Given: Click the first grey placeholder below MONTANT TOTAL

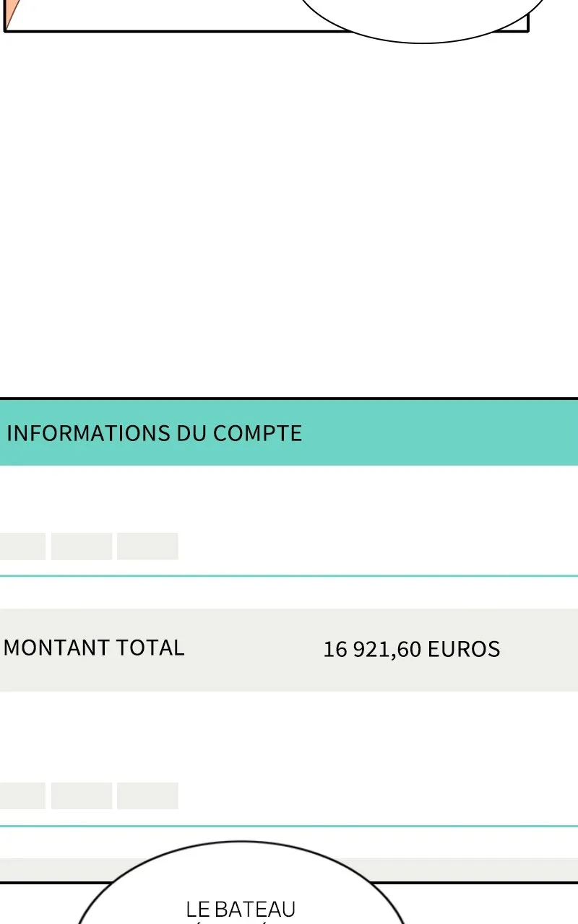Looking at the screenshot, I should (22, 796).
